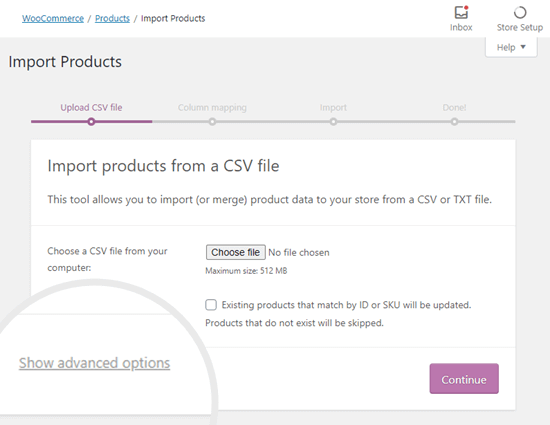Click the Upload CSV file progress dot
The image size is (550, 425).
(91, 122)
